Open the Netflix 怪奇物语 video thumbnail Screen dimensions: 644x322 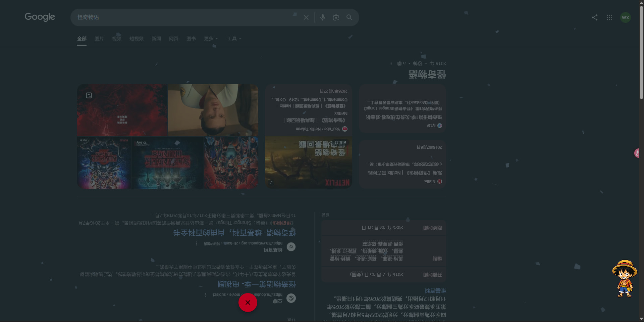[309, 162]
